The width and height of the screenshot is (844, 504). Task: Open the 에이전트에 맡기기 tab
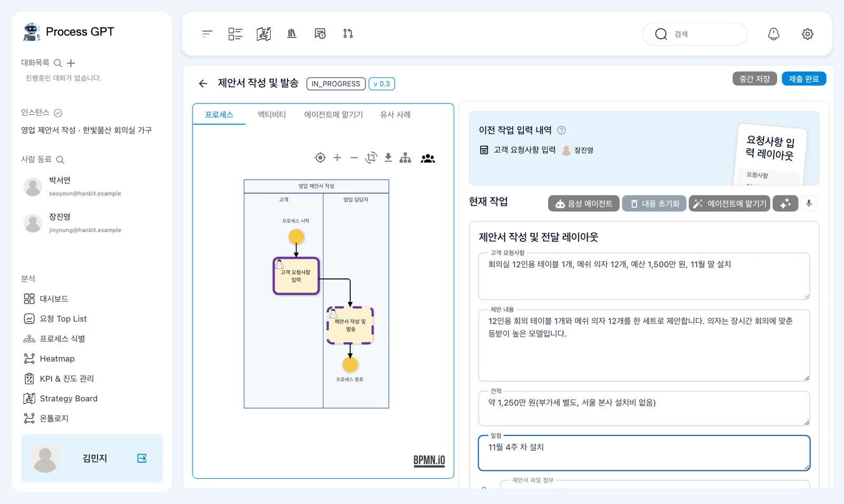[x=333, y=114]
